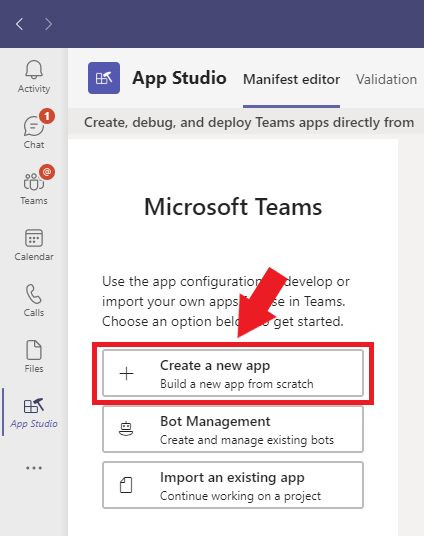Open Calendar in the sidebar
This screenshot has height=536, width=424.
34,245
